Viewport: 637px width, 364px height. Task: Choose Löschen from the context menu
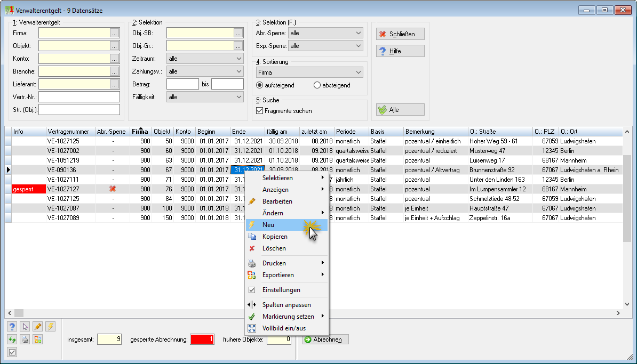[x=287, y=248]
